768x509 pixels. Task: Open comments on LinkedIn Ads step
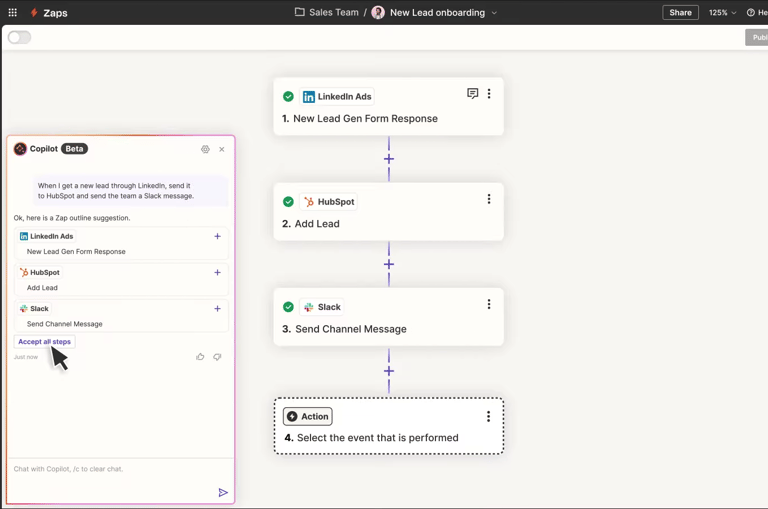[x=472, y=94]
